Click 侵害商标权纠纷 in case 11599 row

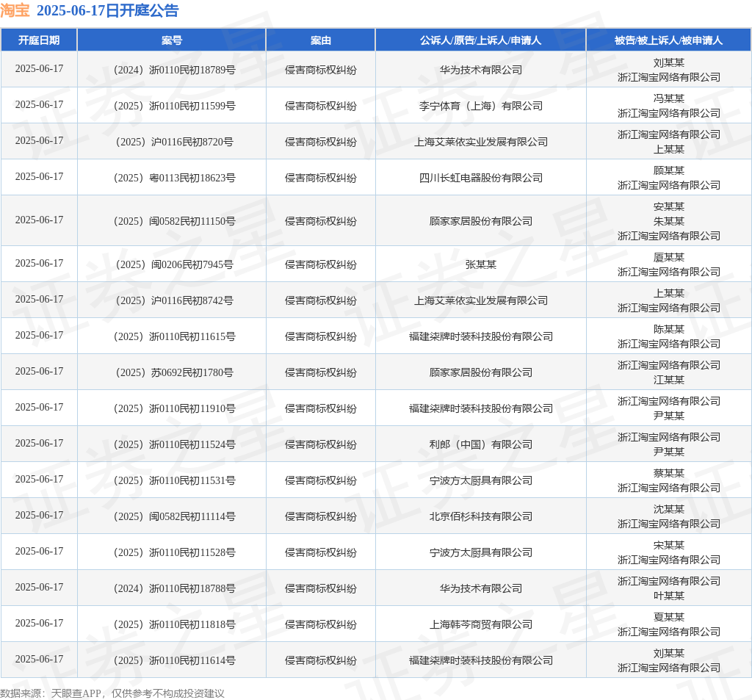321,106
